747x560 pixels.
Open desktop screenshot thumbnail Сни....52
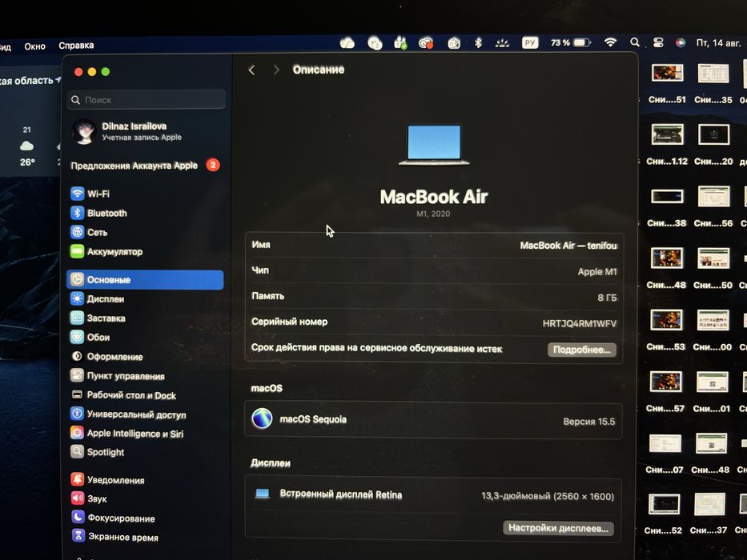tap(664, 504)
